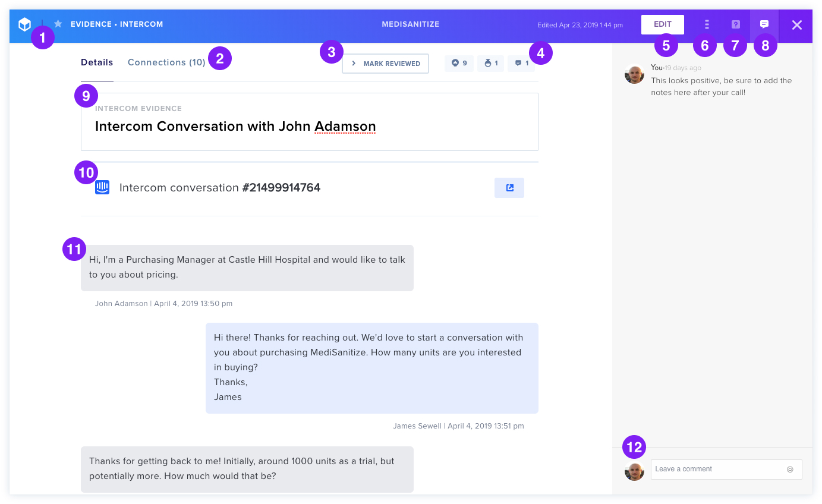
Task: Select the Castle Hill Hospital message bubble
Action: click(x=247, y=267)
